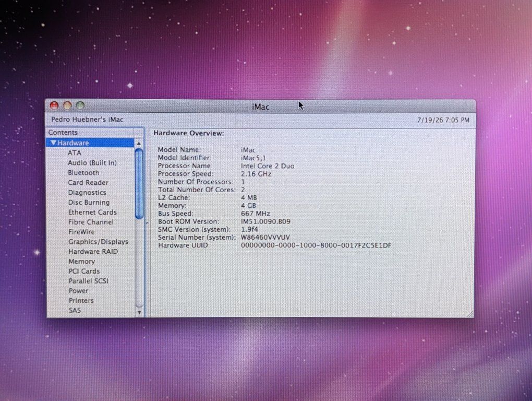Open Diagnostics hardware entry
The height and width of the screenshot is (401, 532).
87,193
